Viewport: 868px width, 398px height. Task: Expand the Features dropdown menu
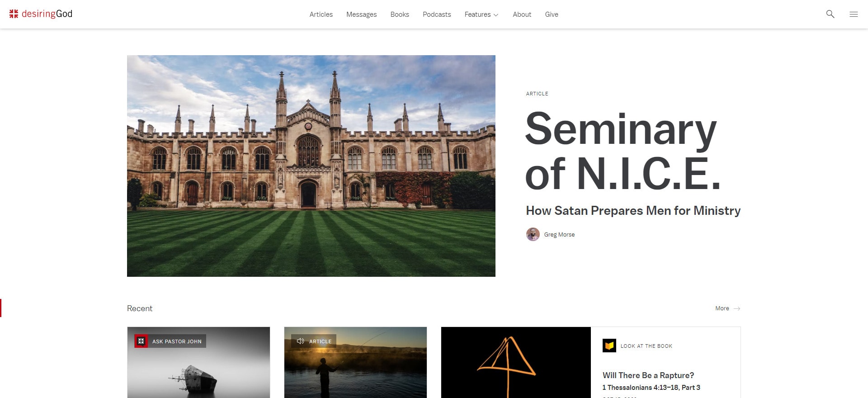click(481, 14)
